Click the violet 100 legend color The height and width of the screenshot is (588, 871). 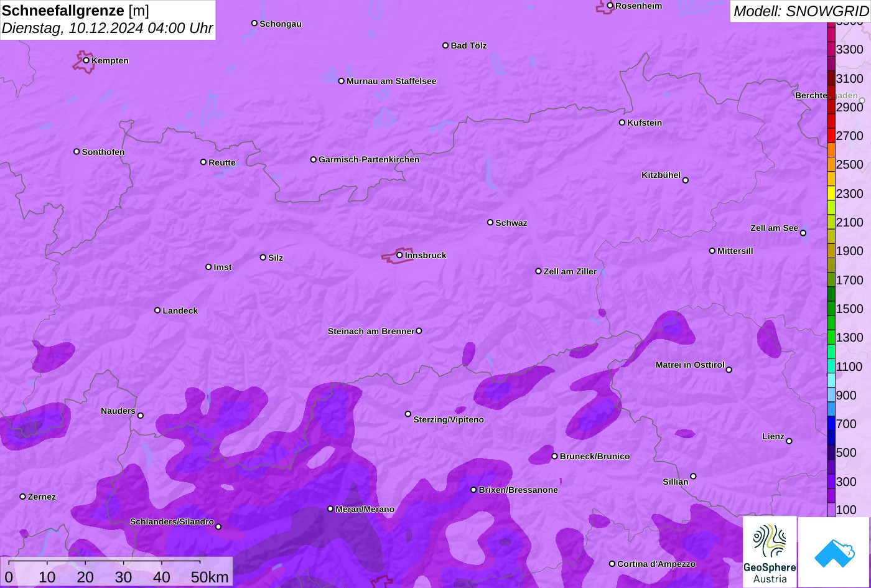coord(831,510)
